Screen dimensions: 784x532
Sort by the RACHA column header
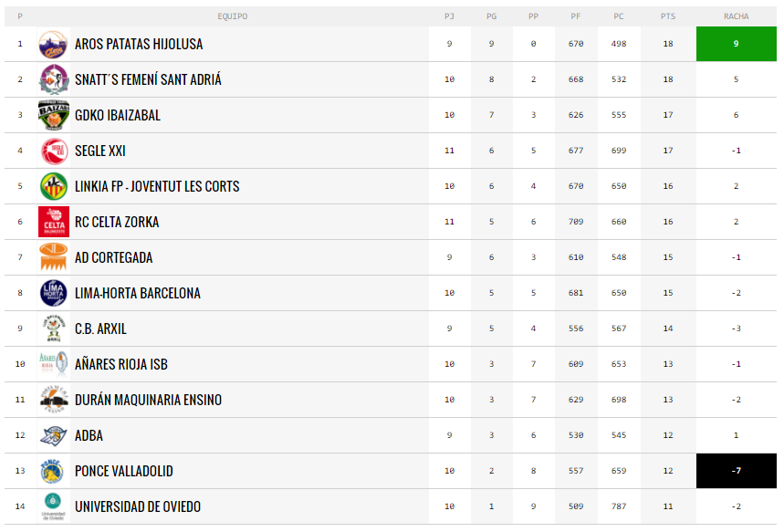tap(736, 16)
